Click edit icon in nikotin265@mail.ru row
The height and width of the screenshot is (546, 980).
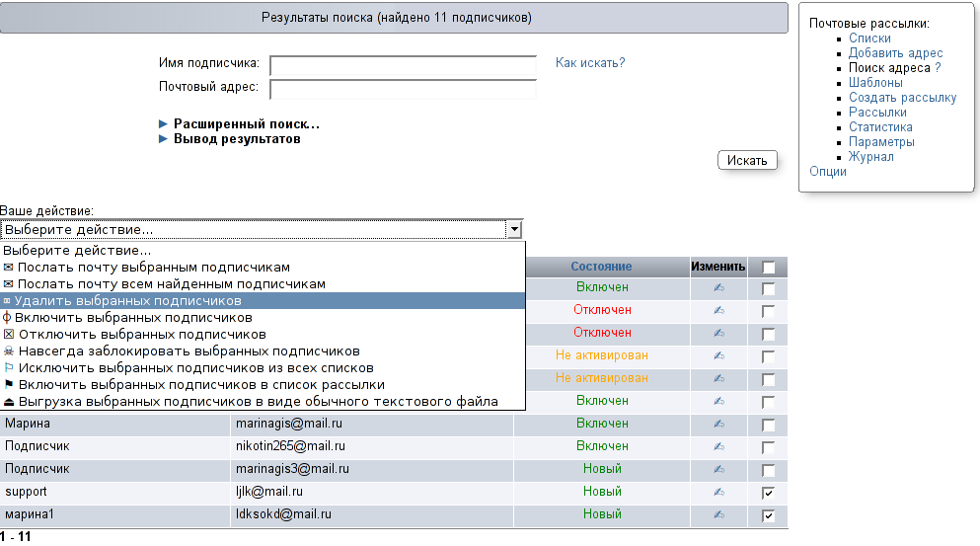718,446
